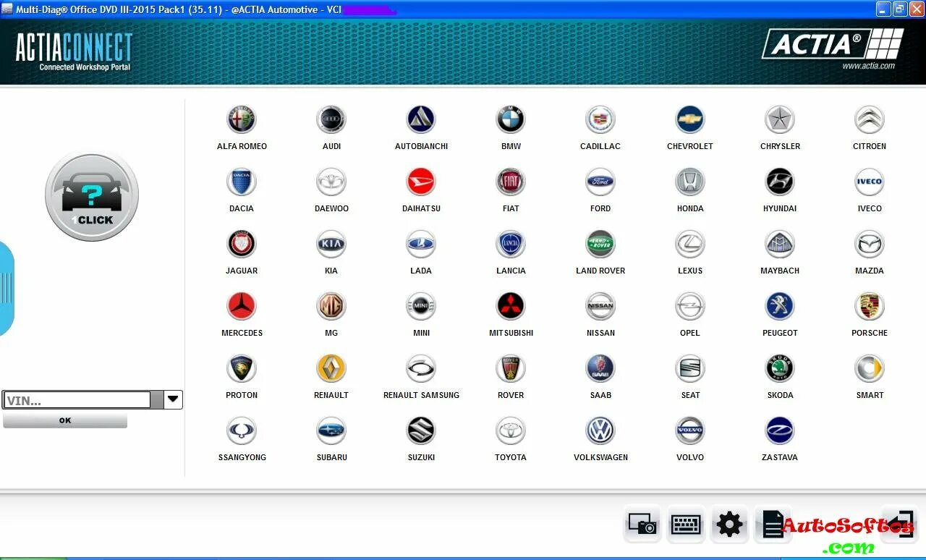
Task: Click the Saab brand icon
Action: (600, 368)
